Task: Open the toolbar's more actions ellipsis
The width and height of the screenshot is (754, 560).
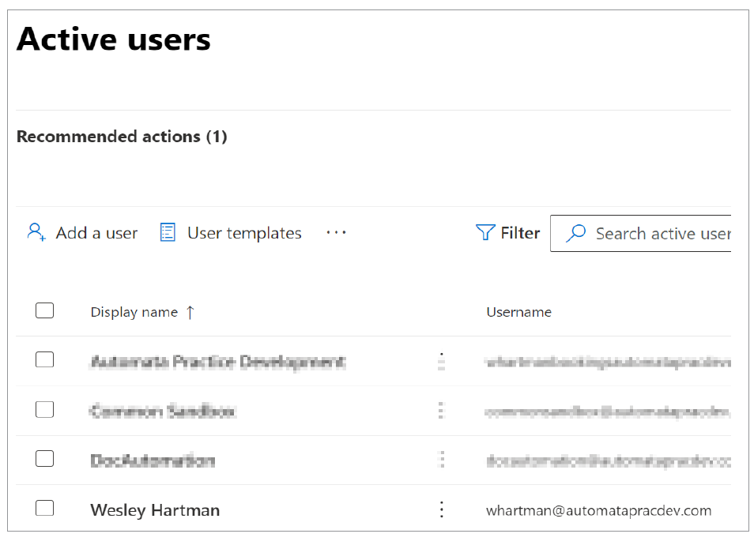Action: coord(336,233)
